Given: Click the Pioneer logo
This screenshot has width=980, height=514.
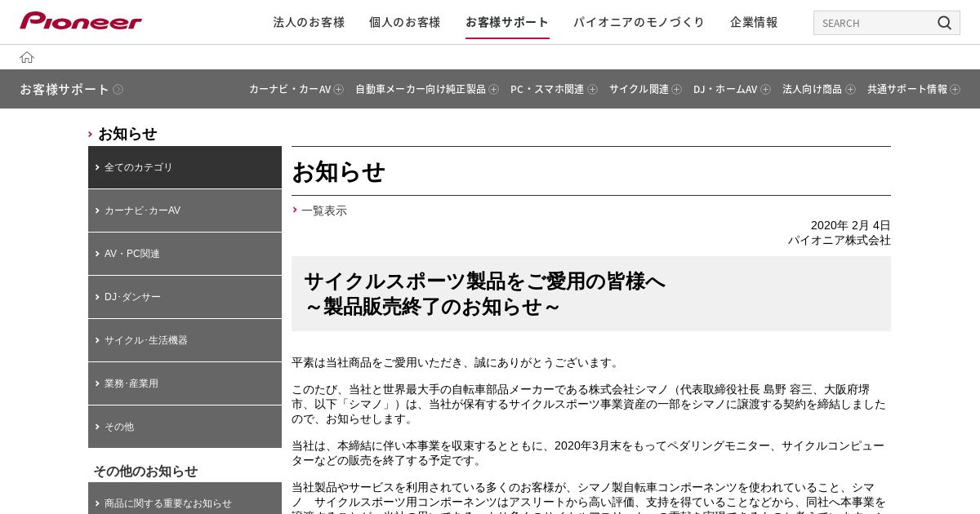Looking at the screenshot, I should click(x=81, y=21).
